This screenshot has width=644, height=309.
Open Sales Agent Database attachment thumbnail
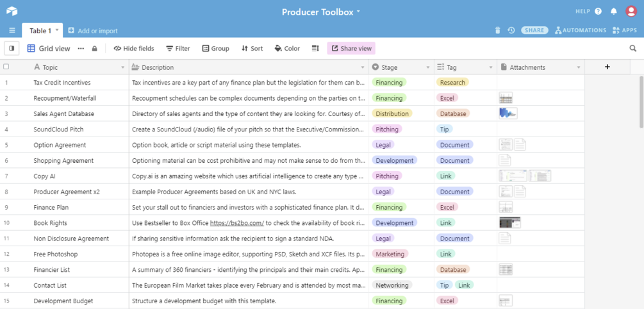[508, 113]
